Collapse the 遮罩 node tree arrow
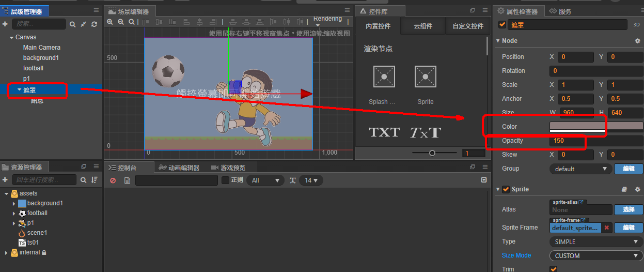644x272 pixels. pyautogui.click(x=19, y=89)
